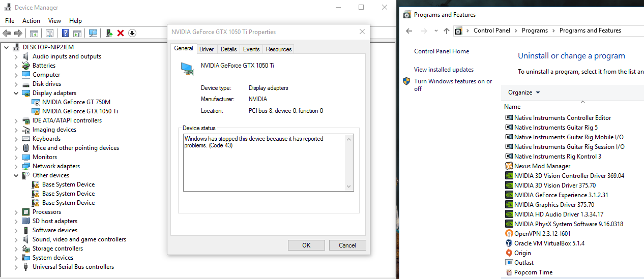
Task: Click Turn Windows features on or off
Action: pyautogui.click(x=453, y=85)
